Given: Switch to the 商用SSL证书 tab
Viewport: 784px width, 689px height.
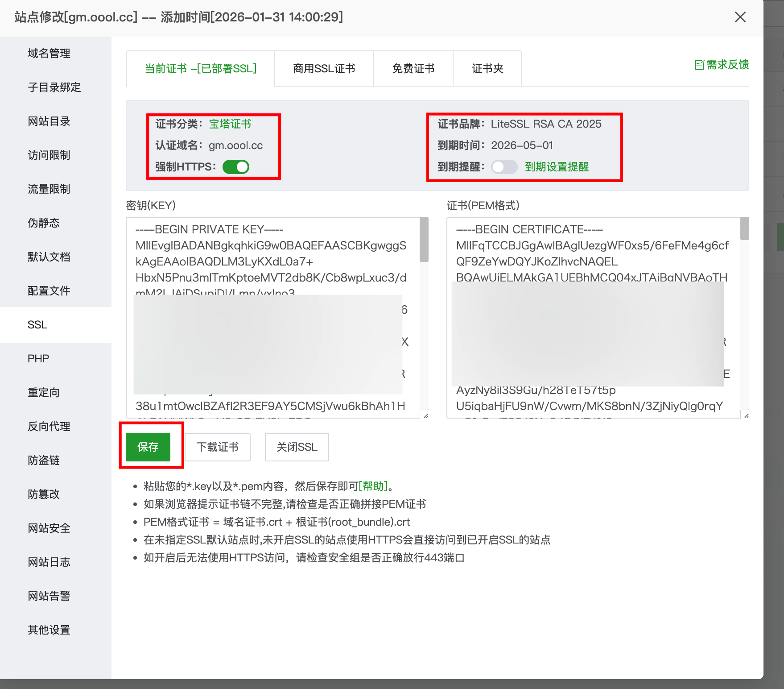Looking at the screenshot, I should (324, 68).
